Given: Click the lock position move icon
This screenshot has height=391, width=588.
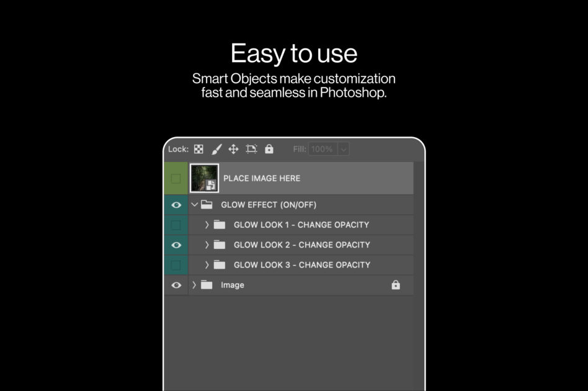Looking at the screenshot, I should [234, 150].
